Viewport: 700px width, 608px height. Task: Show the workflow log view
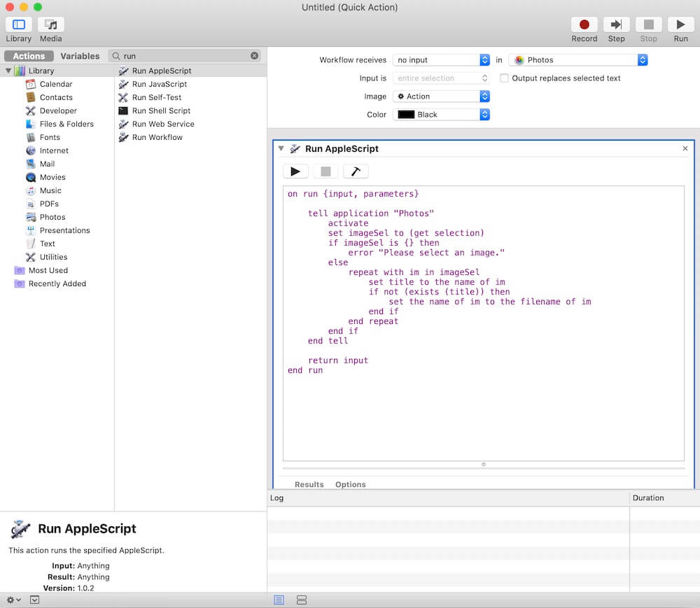click(x=279, y=600)
